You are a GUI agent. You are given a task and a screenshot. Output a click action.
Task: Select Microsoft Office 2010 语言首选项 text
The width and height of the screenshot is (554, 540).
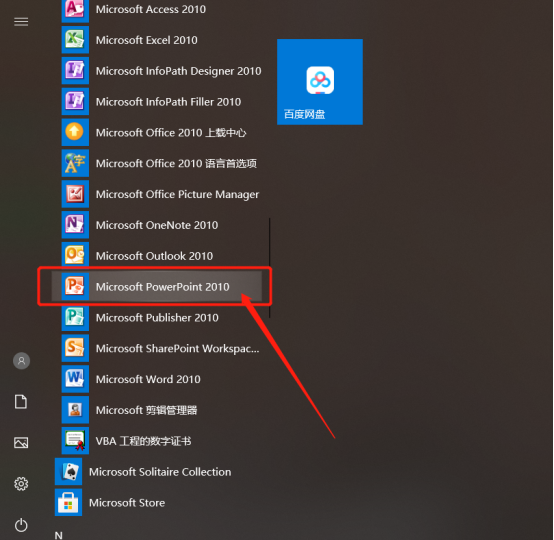pos(176,163)
